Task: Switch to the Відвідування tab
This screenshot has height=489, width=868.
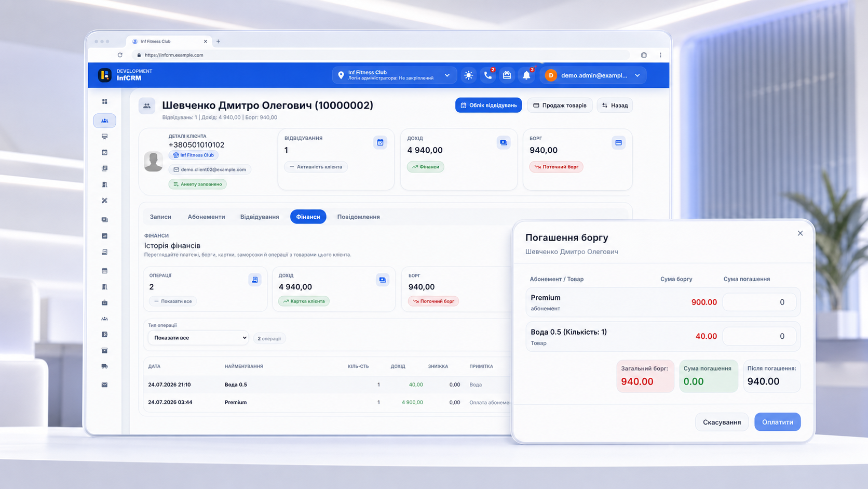Action: 260,217
